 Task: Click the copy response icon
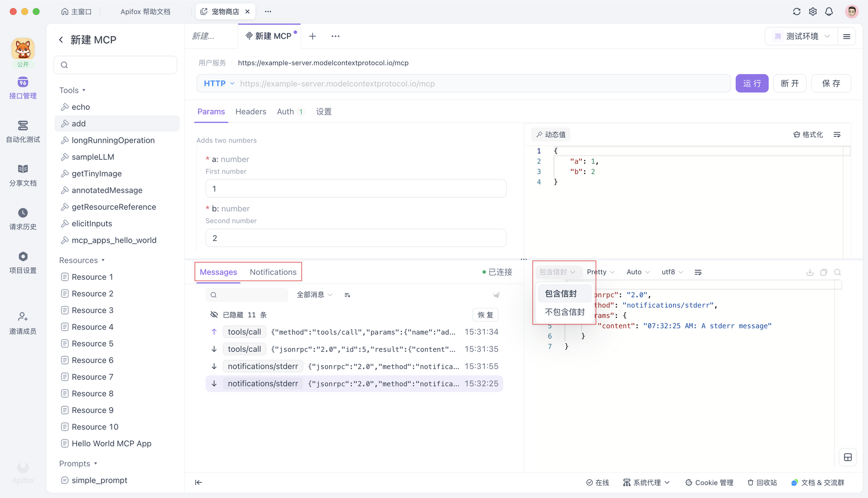[x=824, y=272]
